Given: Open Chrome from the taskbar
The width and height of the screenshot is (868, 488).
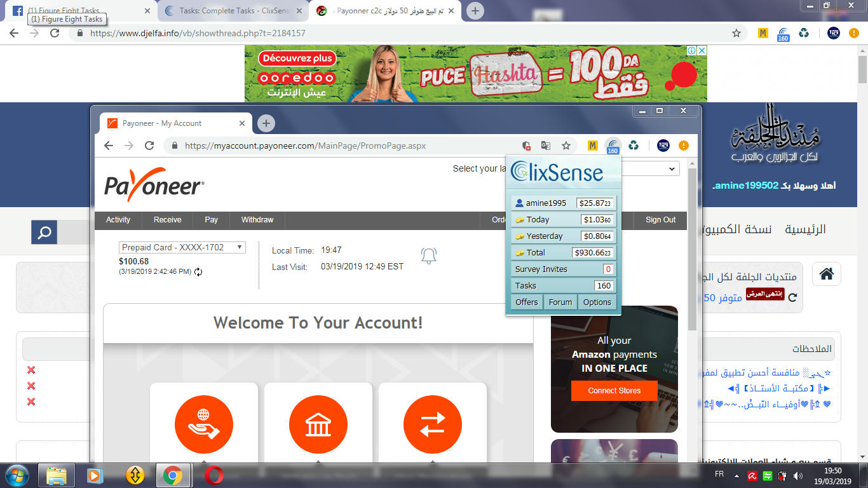Looking at the screenshot, I should coord(172,475).
